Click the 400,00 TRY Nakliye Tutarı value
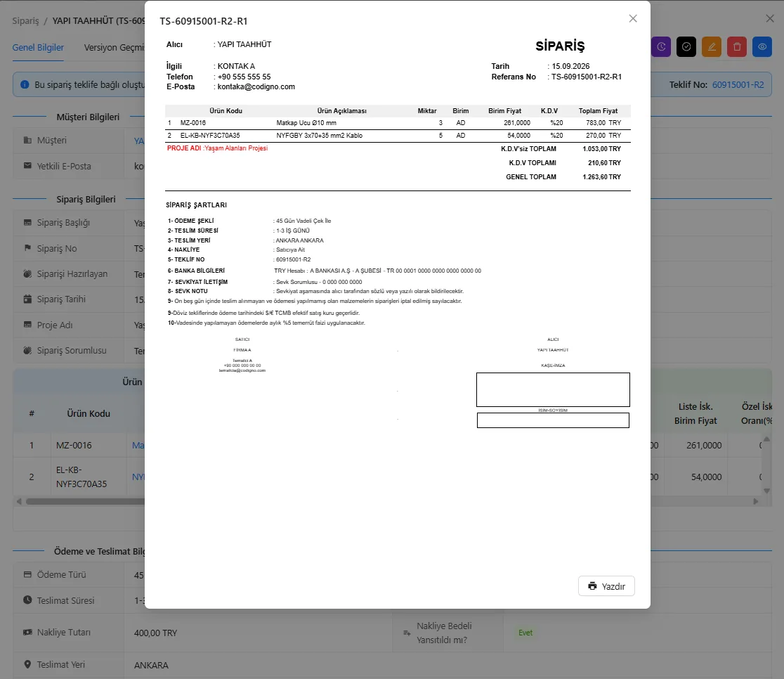Screen dimensions: 784x679 [155, 633]
